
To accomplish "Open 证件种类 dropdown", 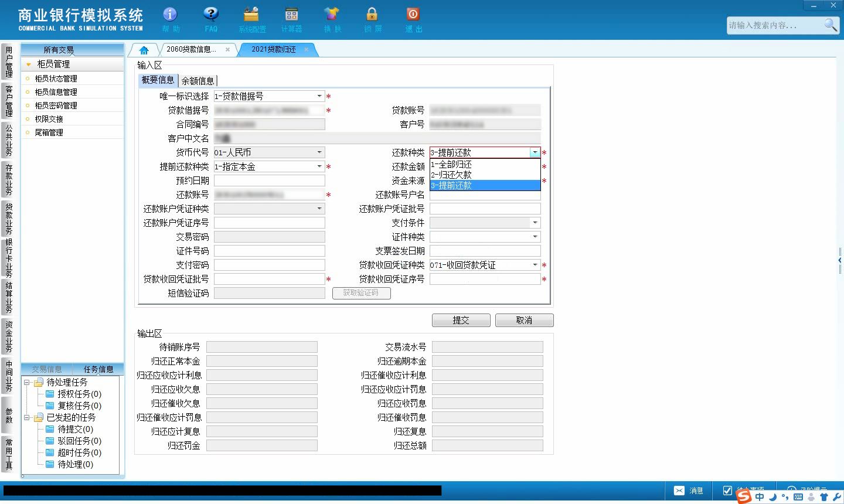I will (535, 237).
